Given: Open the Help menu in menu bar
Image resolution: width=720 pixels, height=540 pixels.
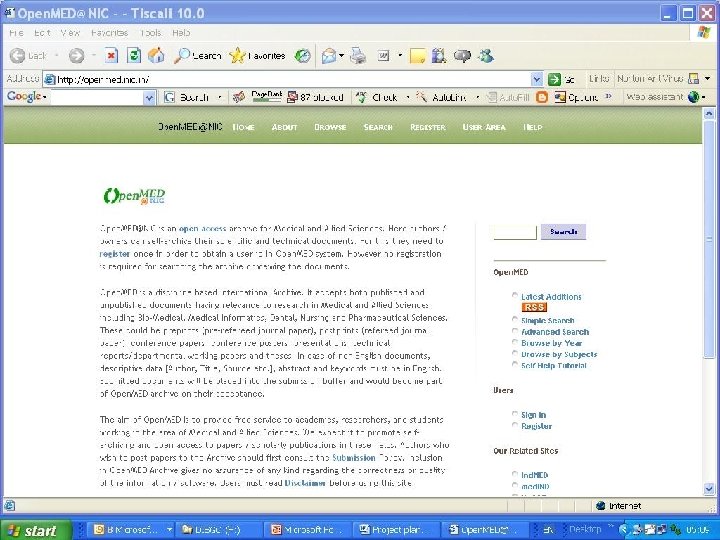Looking at the screenshot, I should (181, 33).
